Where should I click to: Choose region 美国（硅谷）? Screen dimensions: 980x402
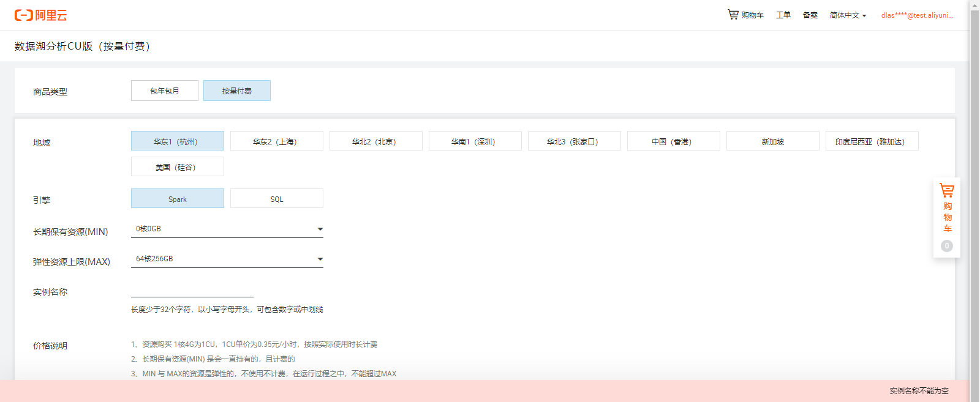[178, 167]
